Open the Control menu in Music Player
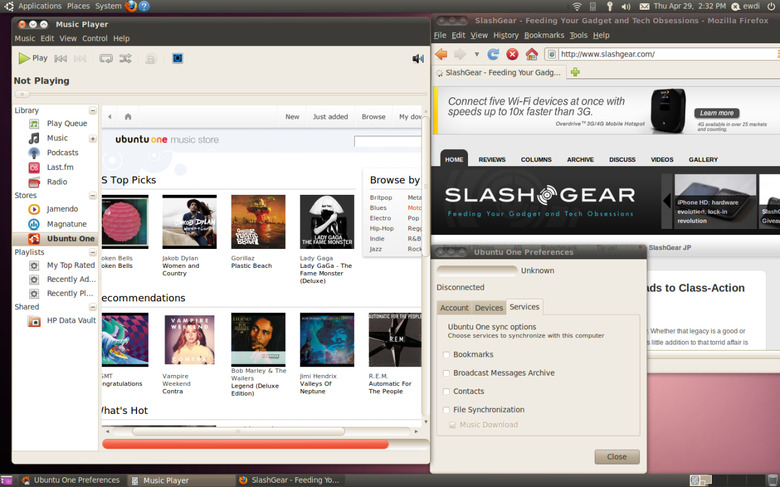Viewport: 780px width, 487px height. [x=95, y=38]
